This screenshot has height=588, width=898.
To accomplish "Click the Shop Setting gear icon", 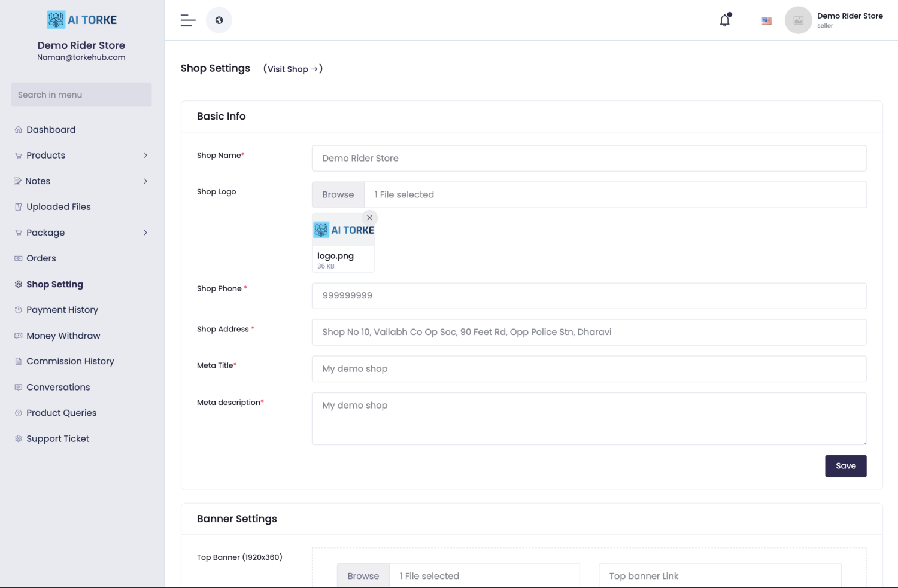I will click(x=19, y=284).
